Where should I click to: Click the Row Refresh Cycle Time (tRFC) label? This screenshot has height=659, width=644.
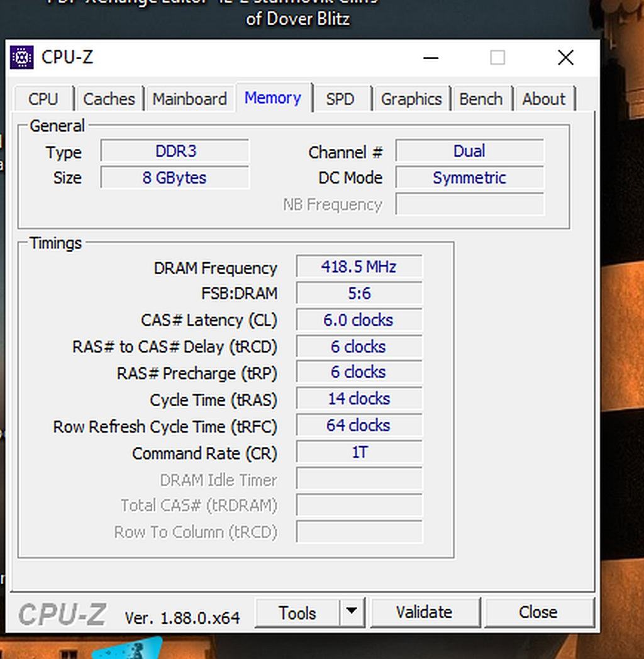click(x=165, y=427)
